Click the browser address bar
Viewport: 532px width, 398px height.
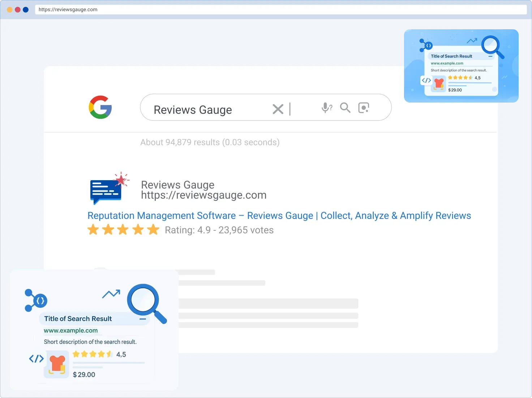pyautogui.click(x=280, y=9)
